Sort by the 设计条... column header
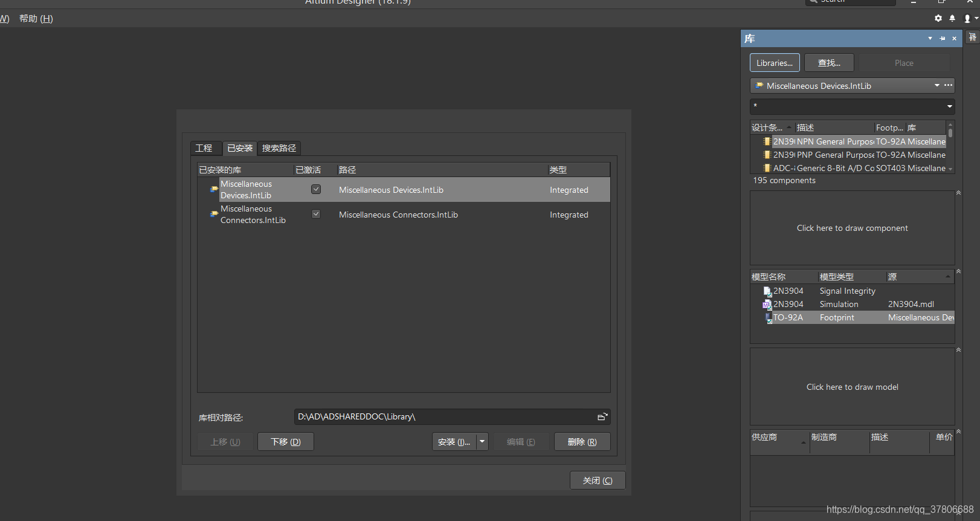980x521 pixels. pyautogui.click(x=772, y=128)
